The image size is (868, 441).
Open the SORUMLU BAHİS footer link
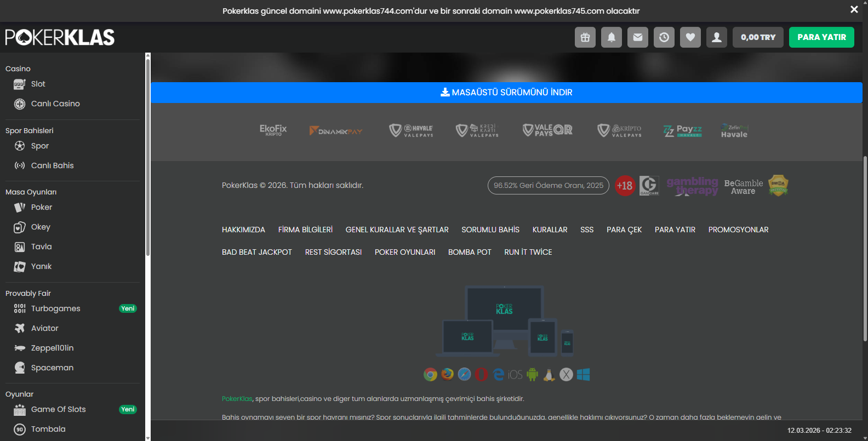click(x=490, y=230)
